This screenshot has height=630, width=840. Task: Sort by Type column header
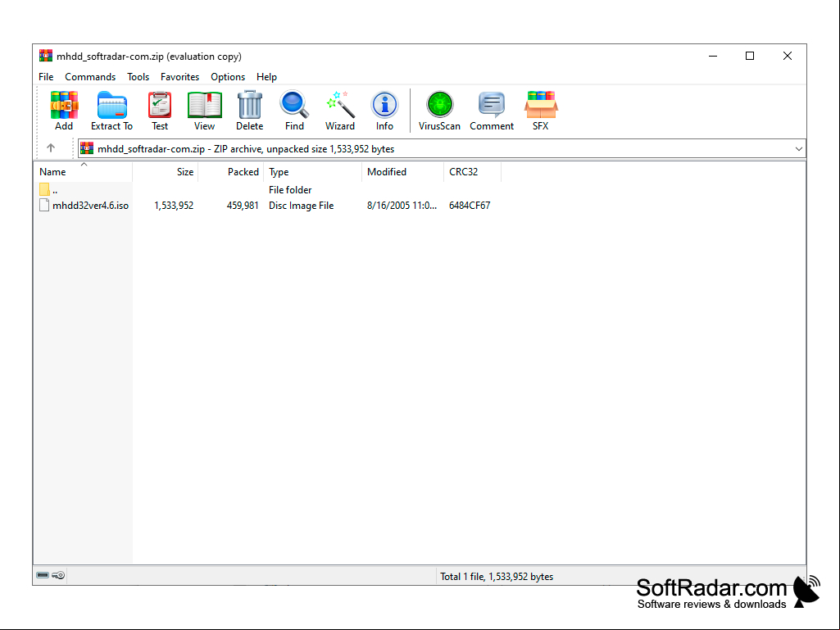tap(313, 172)
